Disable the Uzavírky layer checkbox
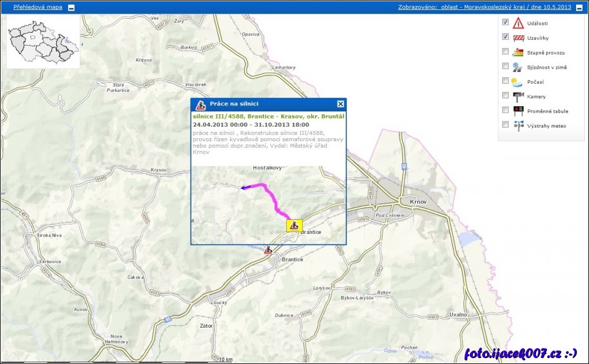Viewport: 589px width, 364px height. 505,37
